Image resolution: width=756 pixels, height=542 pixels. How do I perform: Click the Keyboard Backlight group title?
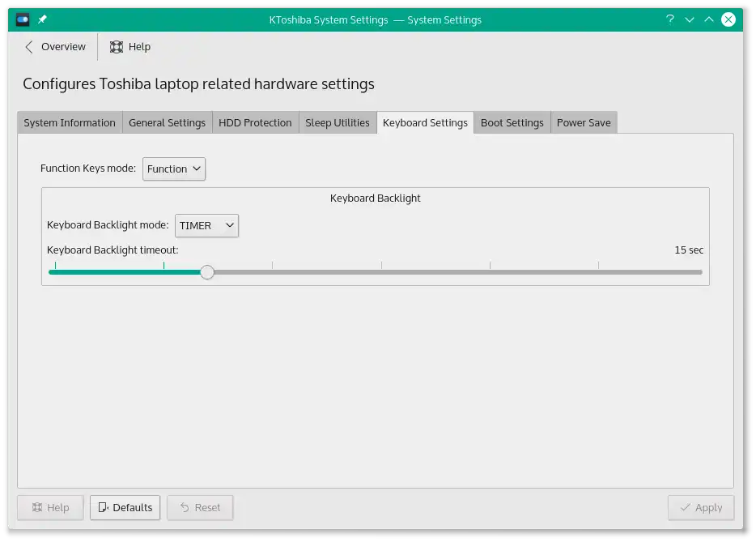click(x=375, y=198)
